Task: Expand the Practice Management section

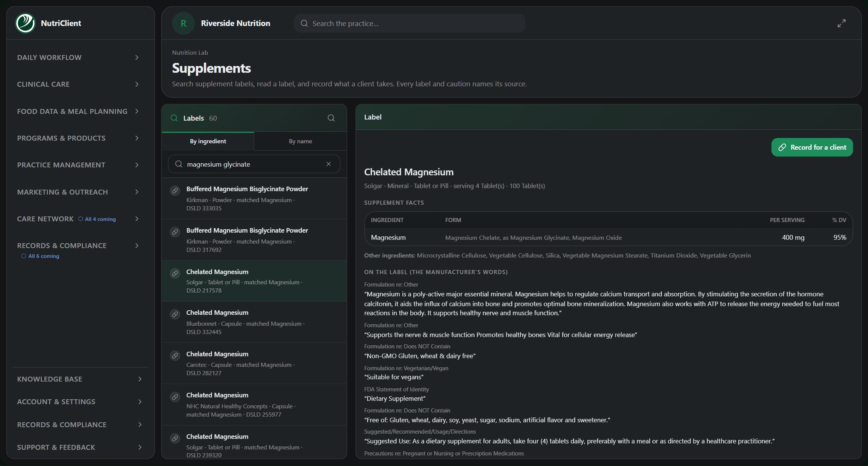Action: point(78,165)
